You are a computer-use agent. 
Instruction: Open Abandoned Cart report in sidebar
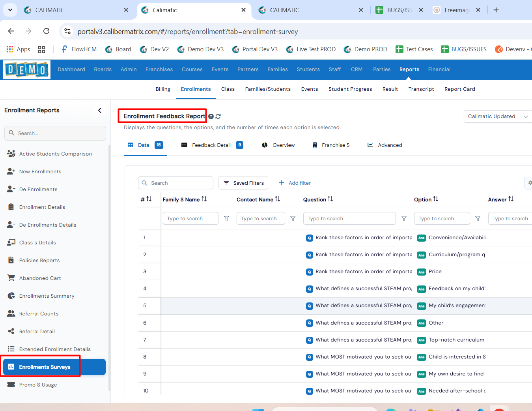pos(40,278)
